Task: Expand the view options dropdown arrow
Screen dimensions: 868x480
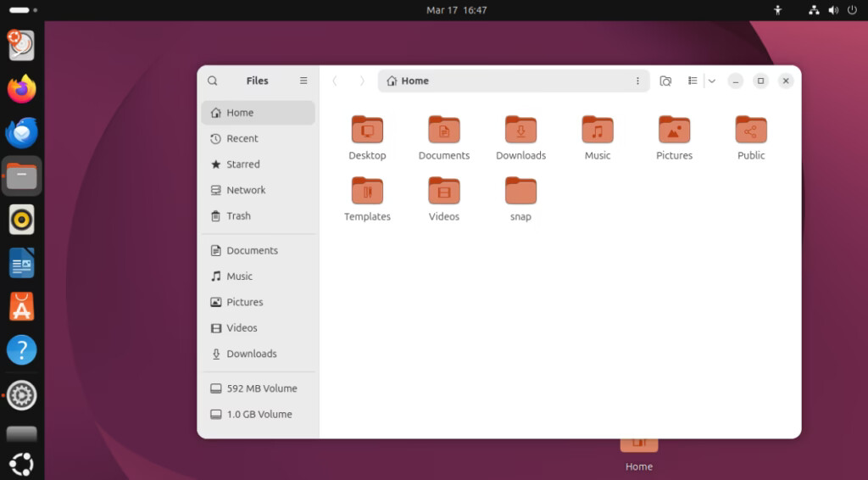Action: pyautogui.click(x=712, y=81)
